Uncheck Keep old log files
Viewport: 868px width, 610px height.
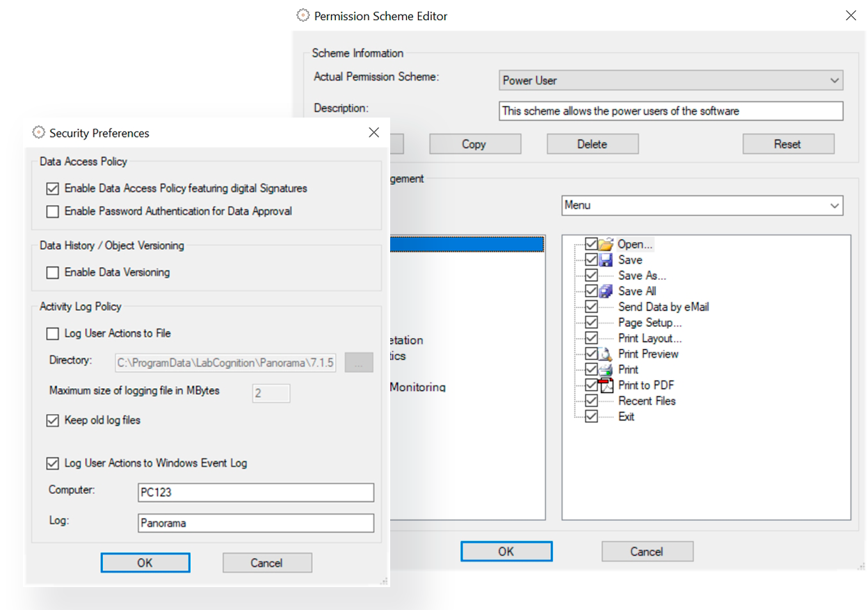click(53, 421)
